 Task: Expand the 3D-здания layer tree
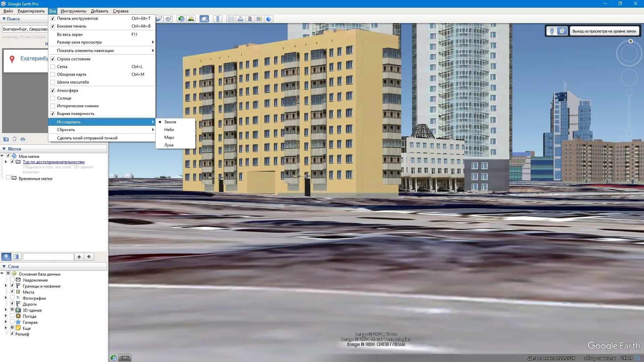point(6,310)
